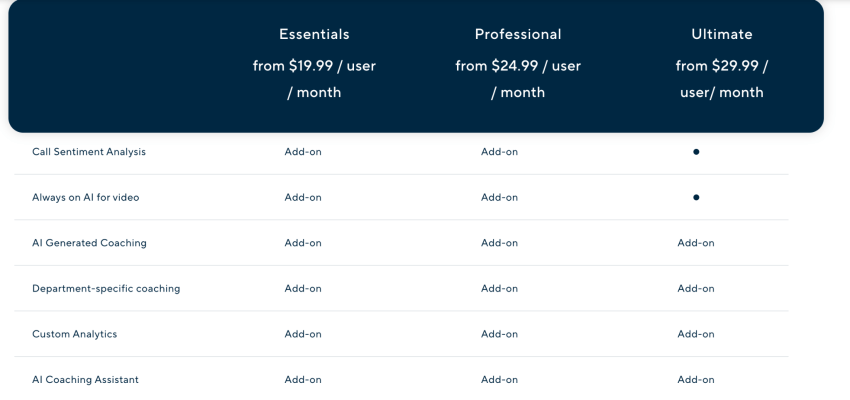Image resolution: width=850 pixels, height=400 pixels.
Task: Click the AI Coaching Assistant row label
Action: coord(85,379)
